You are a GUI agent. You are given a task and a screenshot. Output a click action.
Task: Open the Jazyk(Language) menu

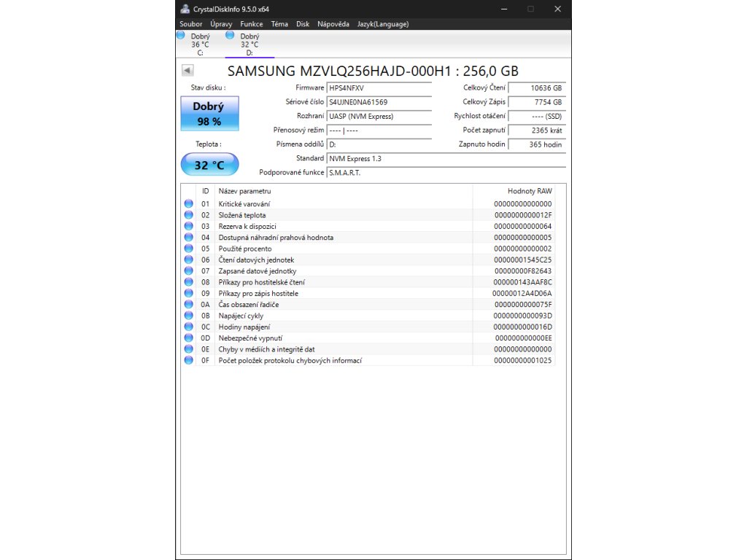[x=383, y=24]
